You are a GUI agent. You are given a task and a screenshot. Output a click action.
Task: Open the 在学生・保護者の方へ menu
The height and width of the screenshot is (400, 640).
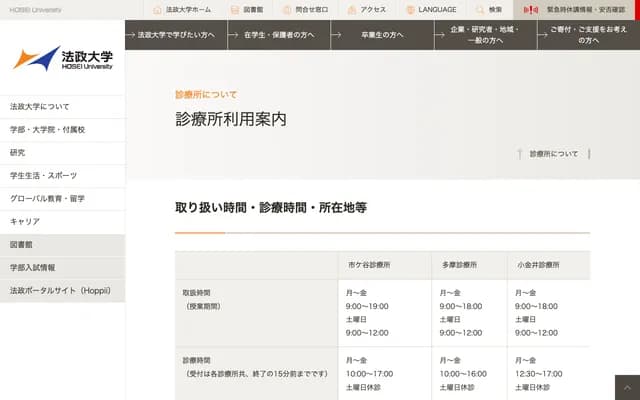[279, 35]
